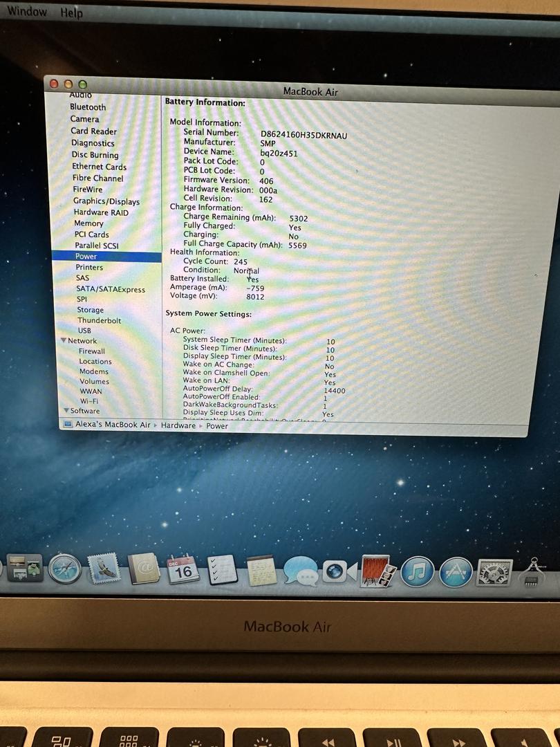Select SAS in the sidebar

point(82,278)
